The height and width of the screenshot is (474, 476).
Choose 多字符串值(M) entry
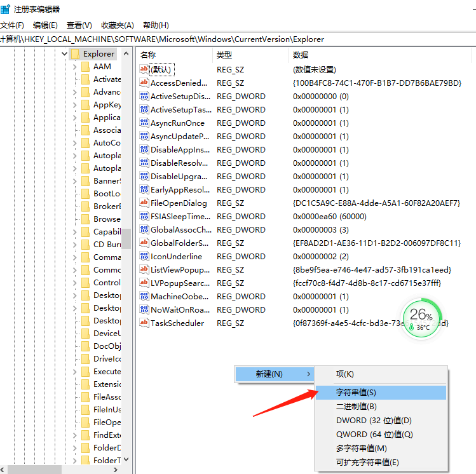click(x=381, y=448)
